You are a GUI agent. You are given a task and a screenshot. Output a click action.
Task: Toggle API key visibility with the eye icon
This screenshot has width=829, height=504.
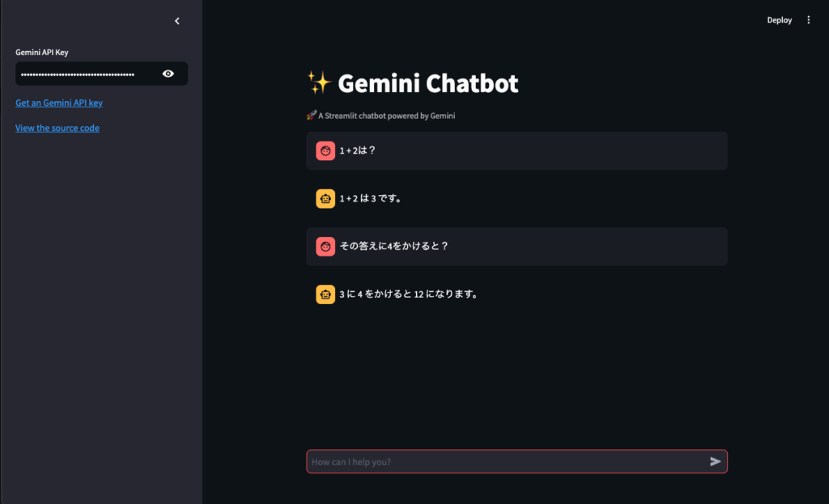pos(168,73)
